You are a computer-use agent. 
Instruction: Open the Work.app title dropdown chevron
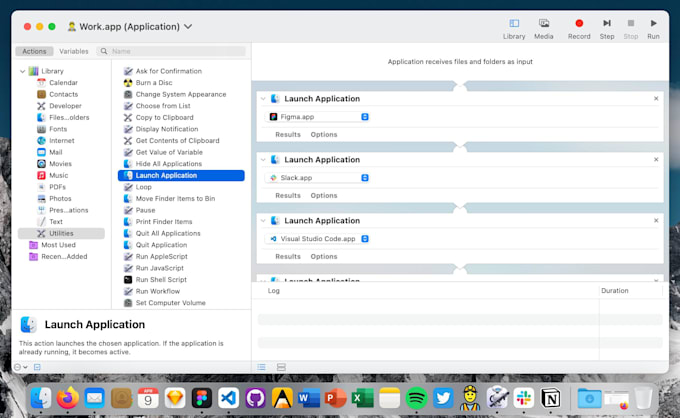click(188, 26)
